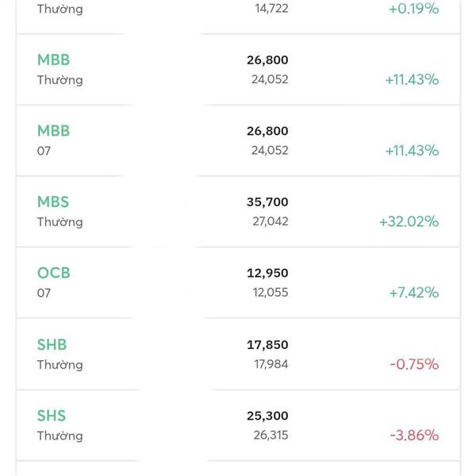Tap the 12,055 average cost
Viewport: 476px width, 476px height.
pyautogui.click(x=271, y=293)
